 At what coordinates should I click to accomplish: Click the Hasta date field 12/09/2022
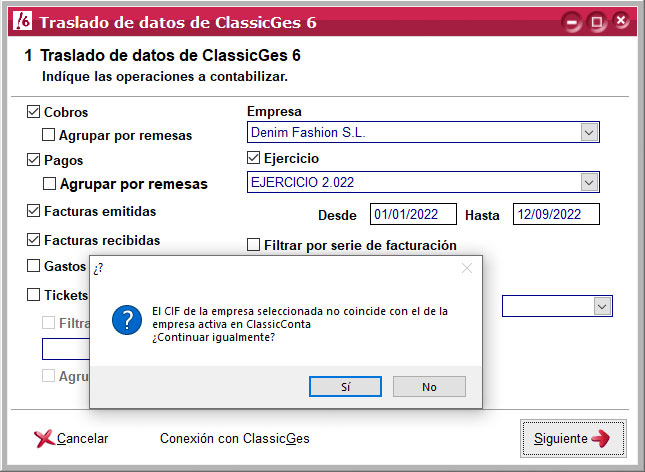(556, 214)
